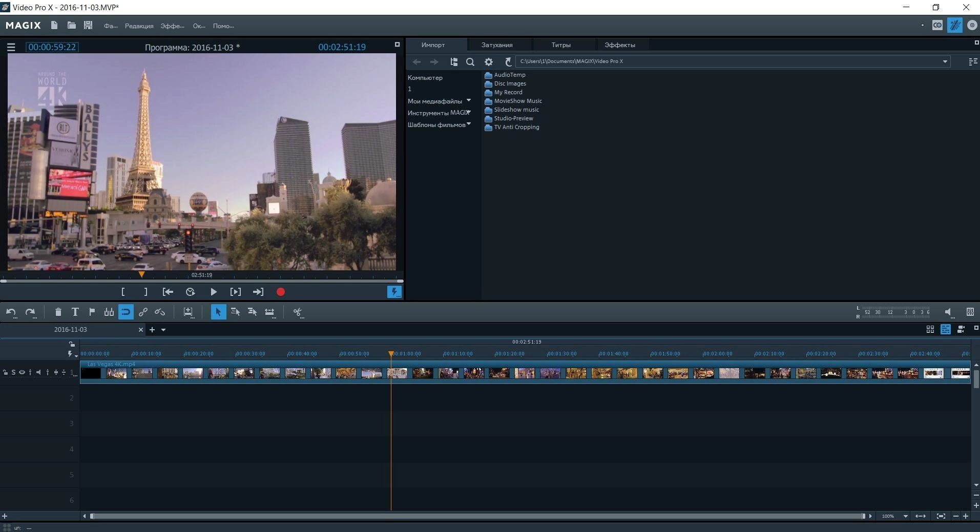Open the Title editor T icon

[x=75, y=312]
